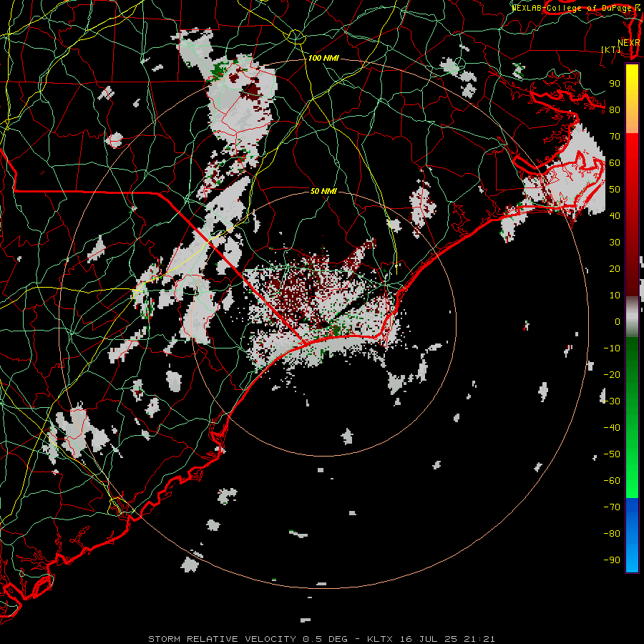Click the 40 value on velocity scale
644x644 pixels.
click(615, 216)
